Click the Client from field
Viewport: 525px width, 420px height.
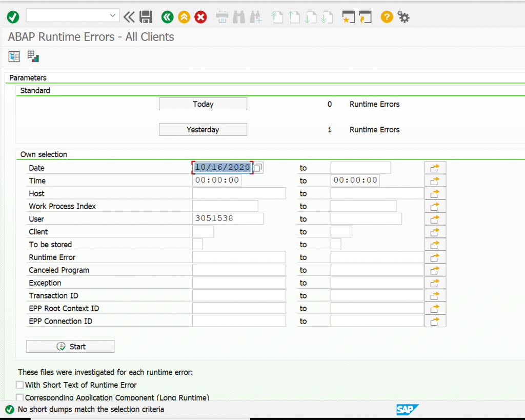(x=203, y=231)
